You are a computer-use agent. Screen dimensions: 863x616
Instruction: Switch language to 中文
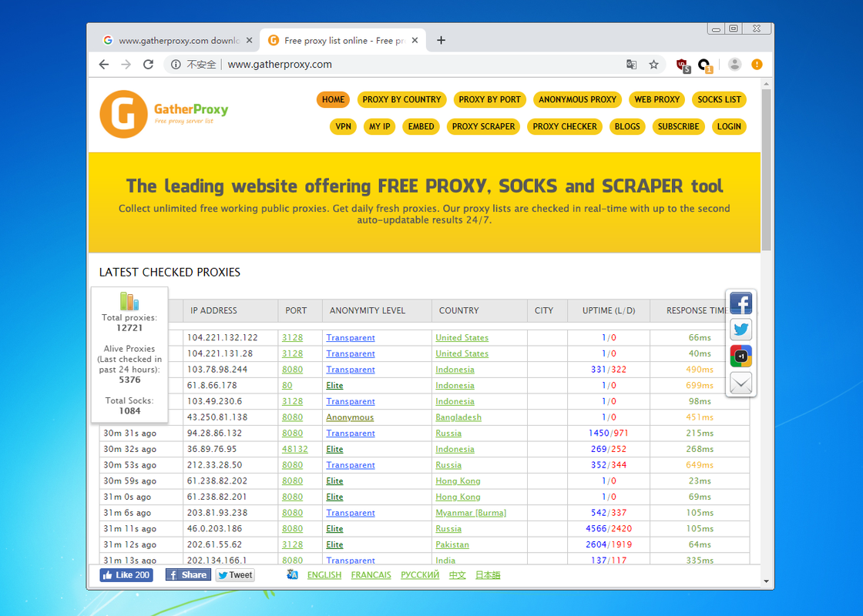coord(458,574)
